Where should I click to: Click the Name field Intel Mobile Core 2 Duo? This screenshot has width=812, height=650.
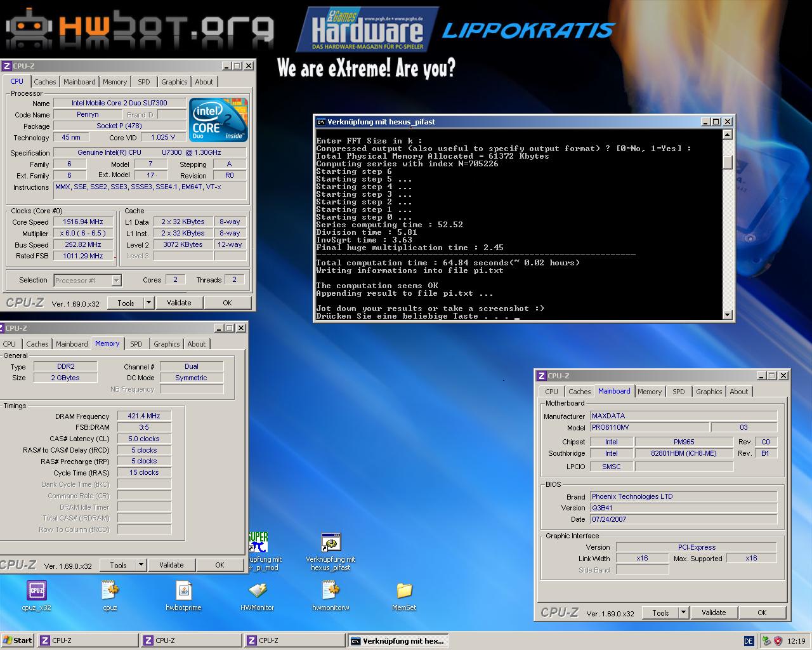pos(119,103)
